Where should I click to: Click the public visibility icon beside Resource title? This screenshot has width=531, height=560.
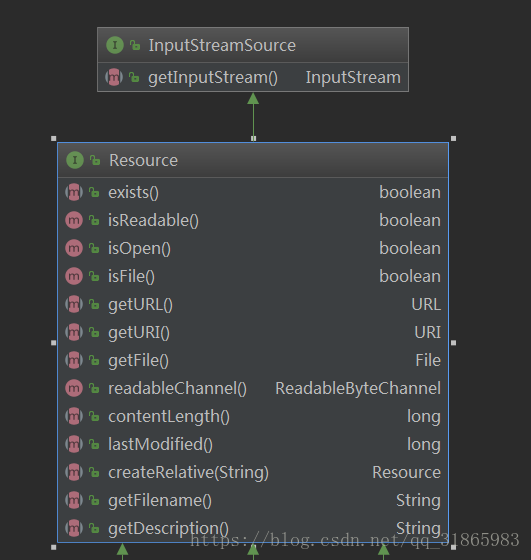point(95,160)
